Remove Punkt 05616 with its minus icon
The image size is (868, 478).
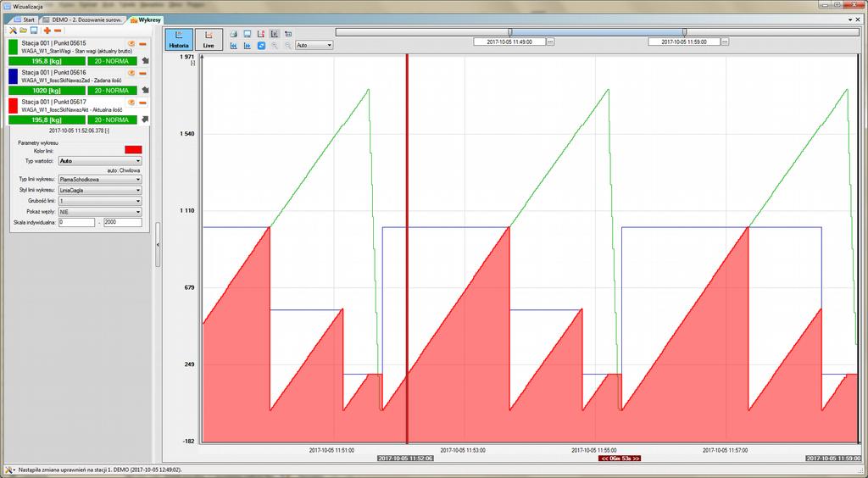click(142, 73)
